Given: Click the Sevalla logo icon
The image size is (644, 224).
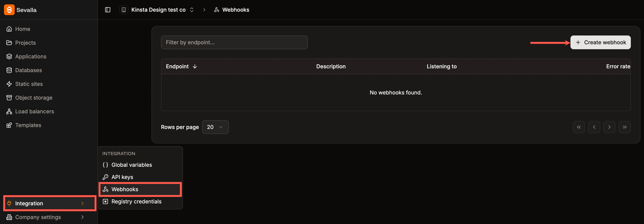Looking at the screenshot, I should click(9, 10).
